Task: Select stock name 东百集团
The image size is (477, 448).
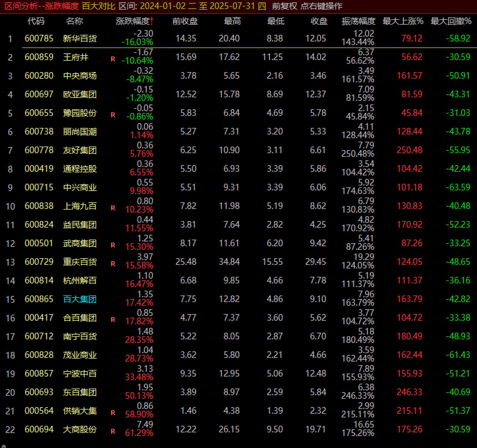Action: pyautogui.click(x=80, y=392)
